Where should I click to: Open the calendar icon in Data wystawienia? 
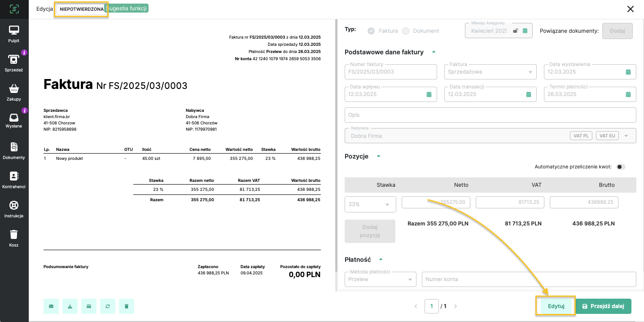pos(628,72)
